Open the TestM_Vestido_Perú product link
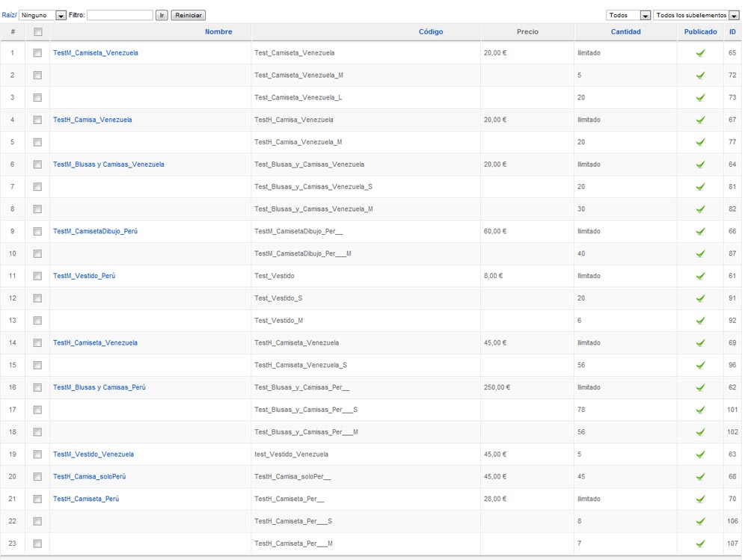This screenshot has width=748, height=560. pos(84,276)
